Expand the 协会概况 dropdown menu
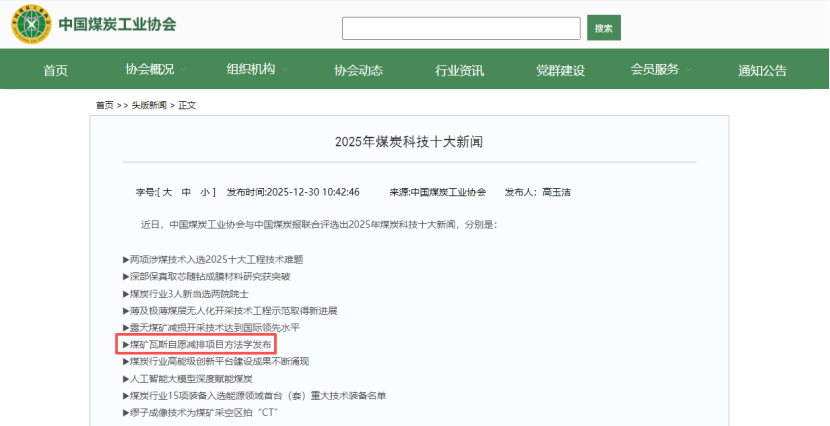The image size is (830, 426). coord(150,69)
